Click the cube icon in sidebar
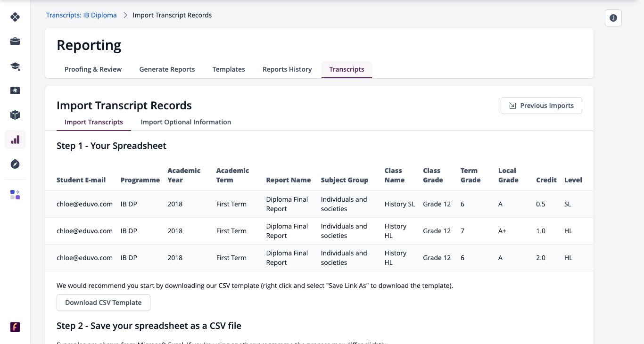This screenshot has height=344, width=644. [15, 115]
